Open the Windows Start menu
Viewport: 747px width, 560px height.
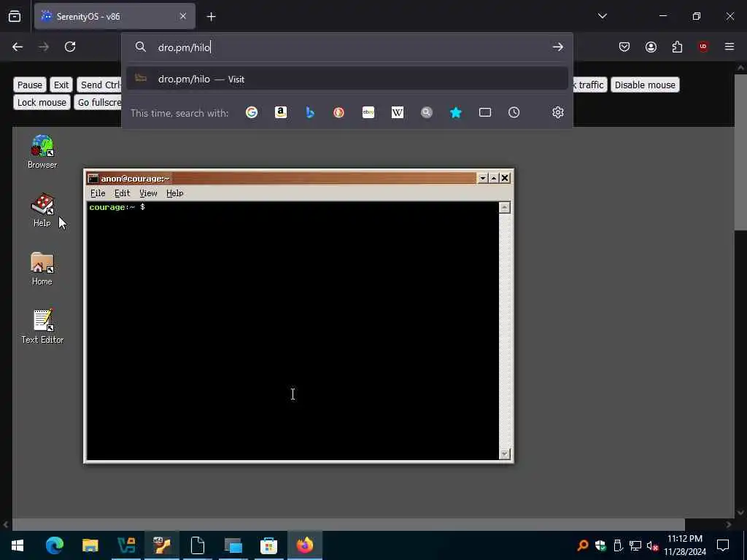(x=18, y=545)
